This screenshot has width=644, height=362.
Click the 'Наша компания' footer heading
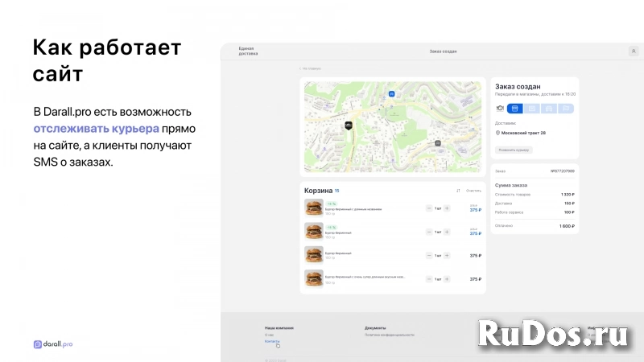[x=279, y=328]
